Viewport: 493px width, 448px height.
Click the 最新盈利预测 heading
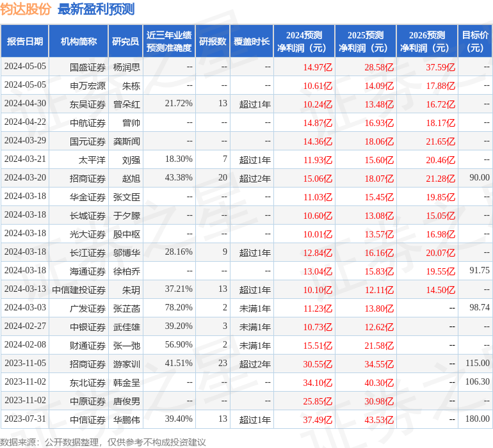pyautogui.click(x=96, y=9)
